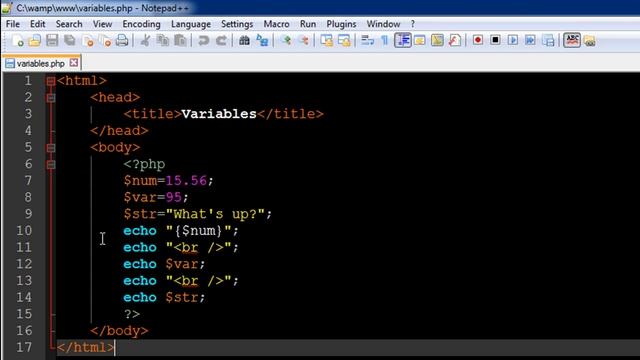Viewport: 640px width, 360px height.
Task: Open the Run menu
Action: pyautogui.click(x=308, y=24)
